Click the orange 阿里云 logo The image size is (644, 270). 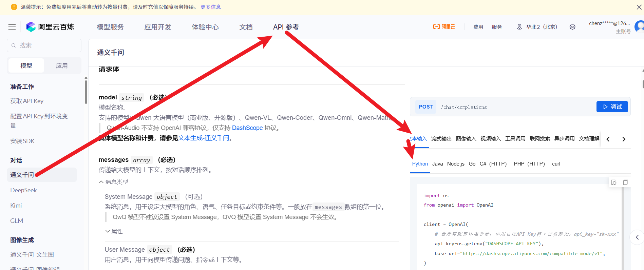pos(444,27)
